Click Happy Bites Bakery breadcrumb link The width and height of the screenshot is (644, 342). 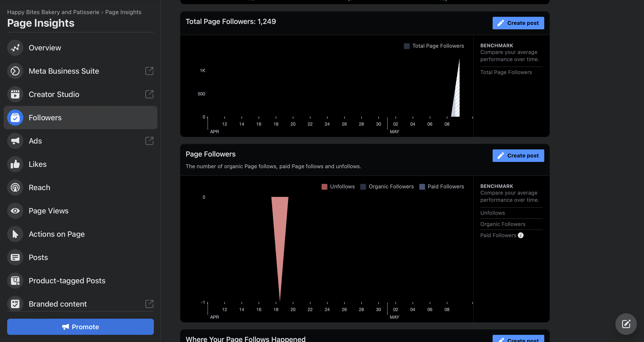[x=53, y=12]
